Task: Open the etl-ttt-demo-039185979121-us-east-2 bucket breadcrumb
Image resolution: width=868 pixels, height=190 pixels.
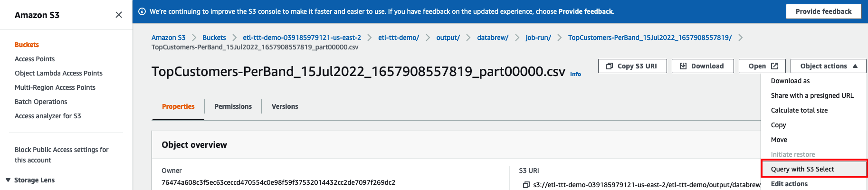Action: pos(302,38)
